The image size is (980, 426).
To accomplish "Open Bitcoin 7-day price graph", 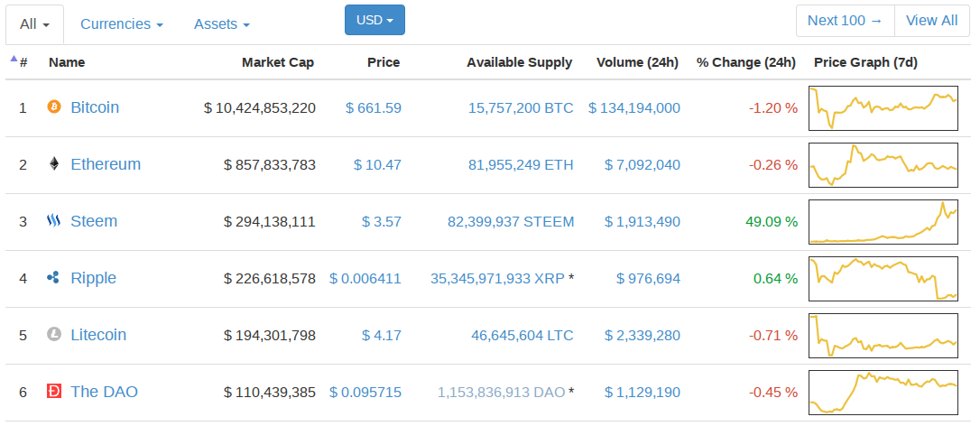I will [883, 108].
